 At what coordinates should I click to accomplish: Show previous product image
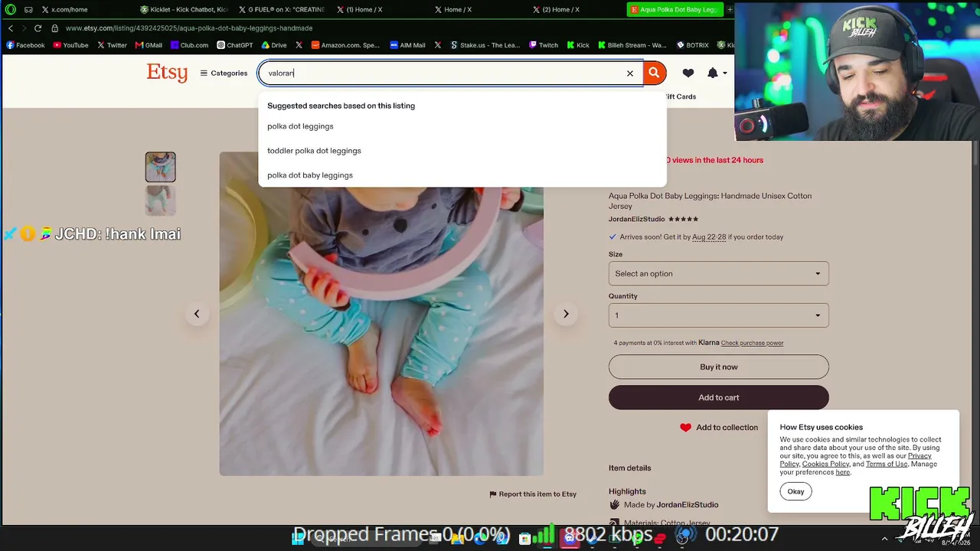point(197,314)
